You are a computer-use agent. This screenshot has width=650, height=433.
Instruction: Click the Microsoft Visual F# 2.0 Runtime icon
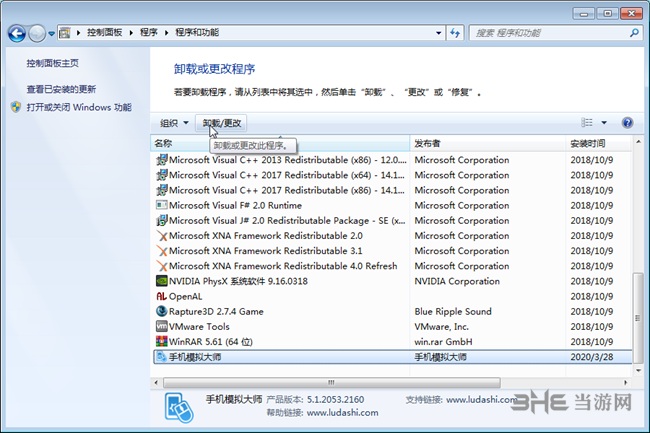click(x=162, y=205)
